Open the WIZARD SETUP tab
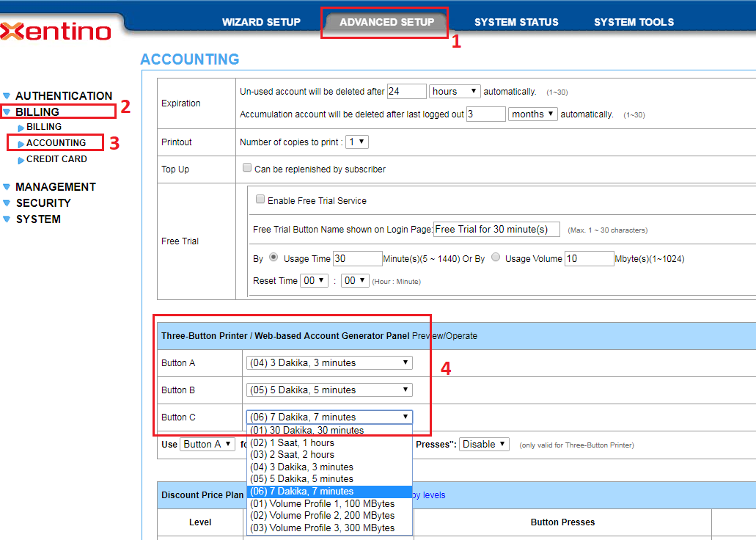Viewport: 756px width, 540px height. [x=261, y=22]
